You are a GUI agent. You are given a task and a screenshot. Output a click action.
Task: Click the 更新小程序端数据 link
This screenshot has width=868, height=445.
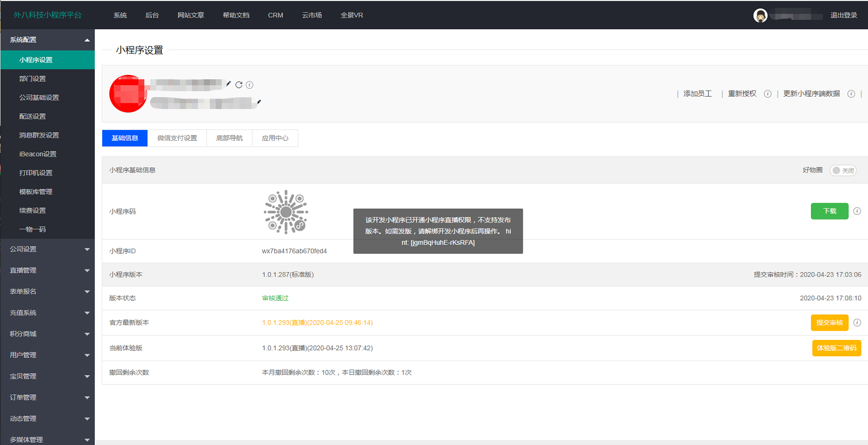[x=811, y=94]
